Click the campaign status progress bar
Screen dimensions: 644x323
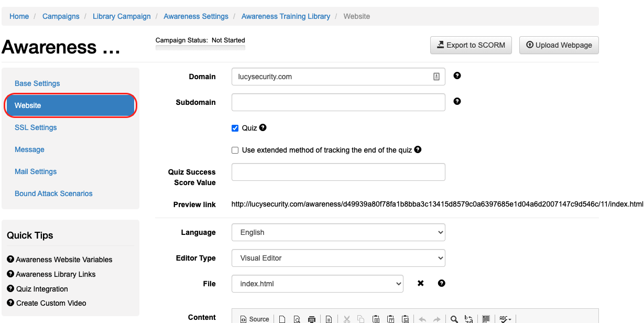pyautogui.click(x=200, y=48)
